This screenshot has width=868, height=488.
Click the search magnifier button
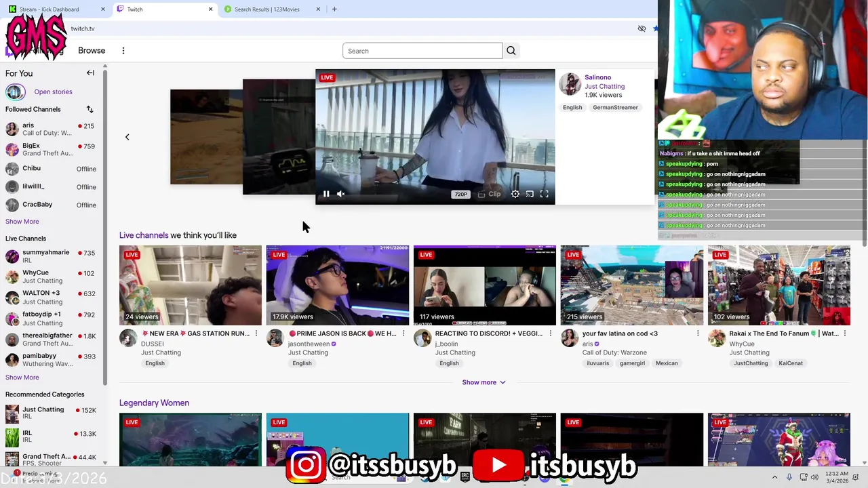511,51
